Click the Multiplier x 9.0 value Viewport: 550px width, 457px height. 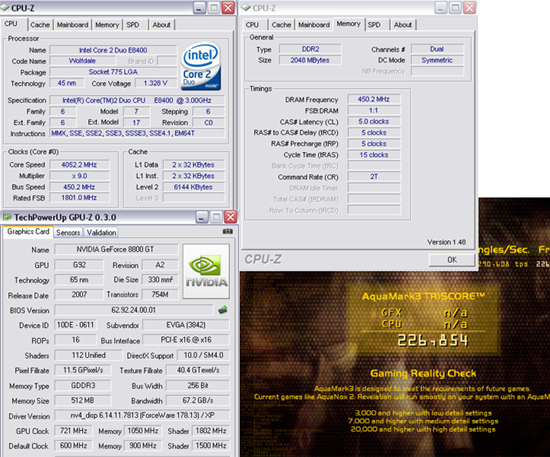(79, 176)
